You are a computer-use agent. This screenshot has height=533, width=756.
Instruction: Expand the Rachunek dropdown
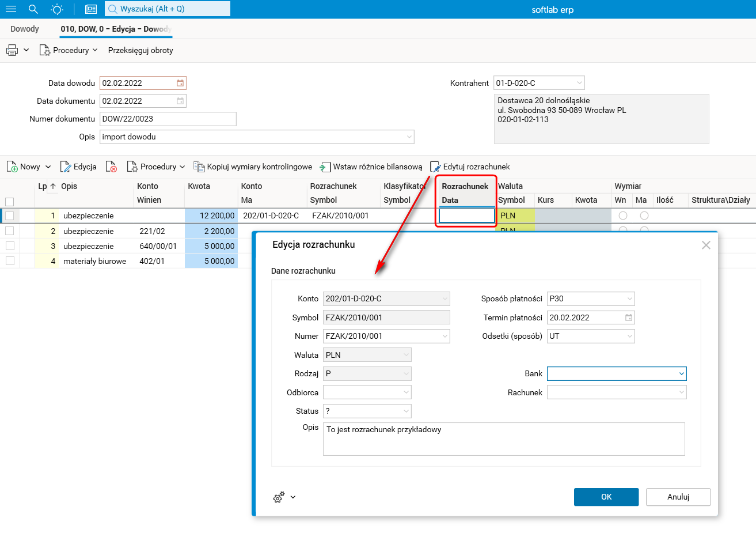[x=682, y=392]
